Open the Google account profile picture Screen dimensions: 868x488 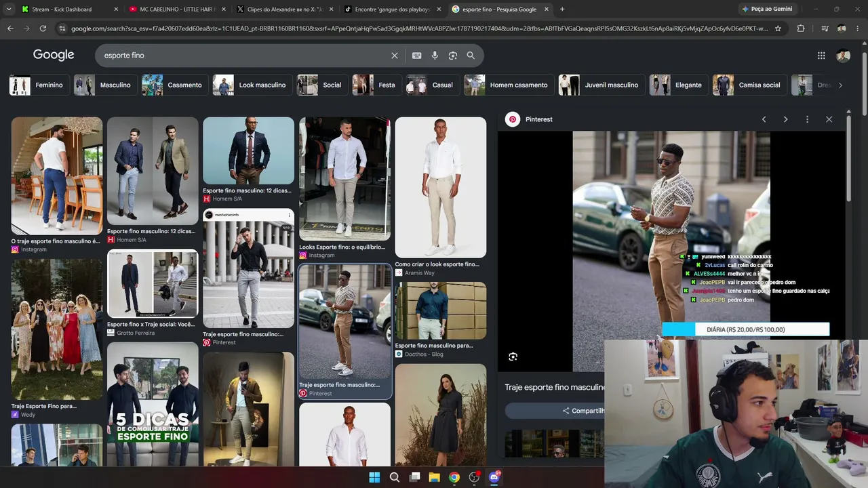coord(844,56)
